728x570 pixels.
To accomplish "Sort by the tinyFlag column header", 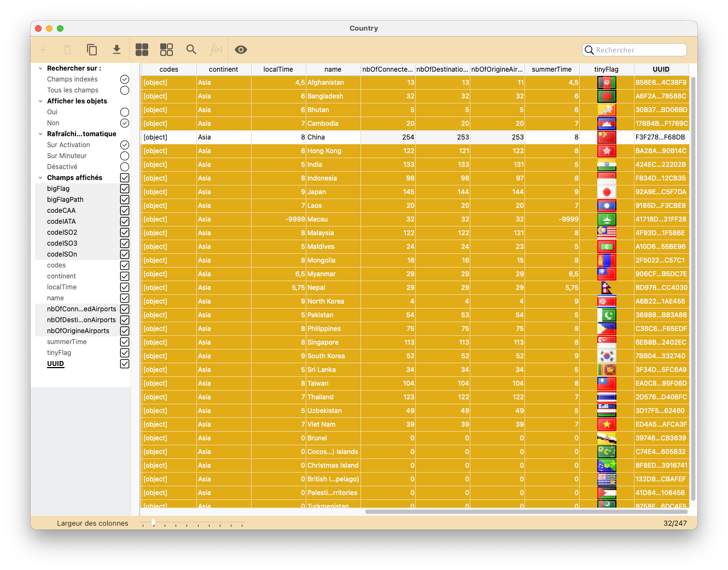I will (x=607, y=69).
